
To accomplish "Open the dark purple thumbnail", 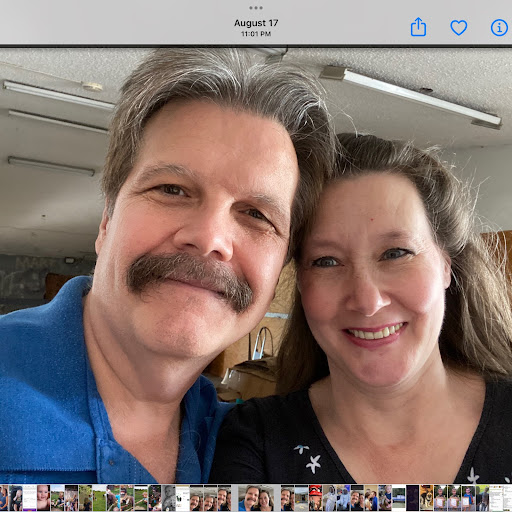I will tap(413, 498).
